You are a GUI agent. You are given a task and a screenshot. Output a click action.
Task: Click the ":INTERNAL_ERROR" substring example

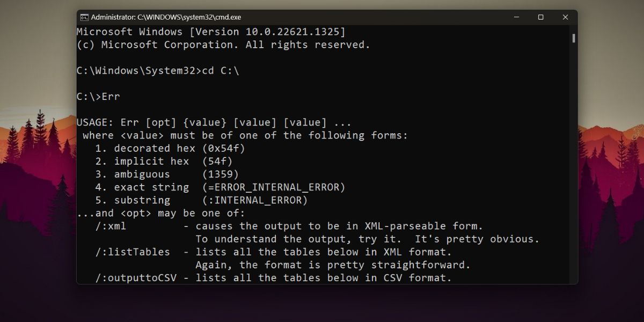pyautogui.click(x=255, y=200)
